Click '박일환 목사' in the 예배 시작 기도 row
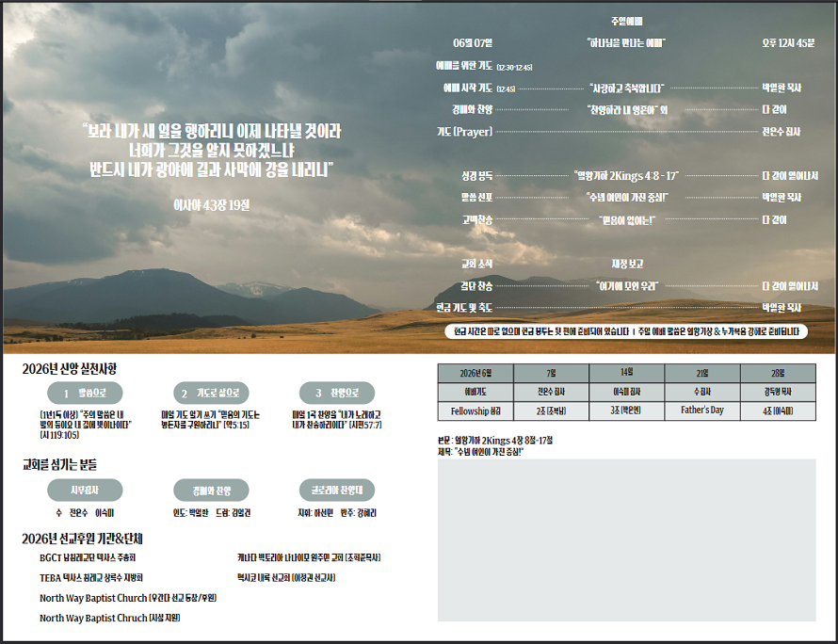Screen dimensions: 838x644 (x=782, y=89)
